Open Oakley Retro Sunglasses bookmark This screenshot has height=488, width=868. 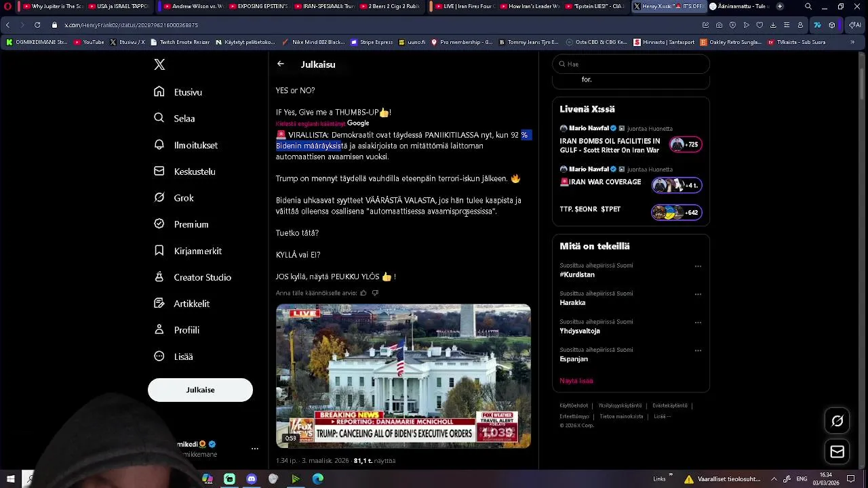(730, 42)
